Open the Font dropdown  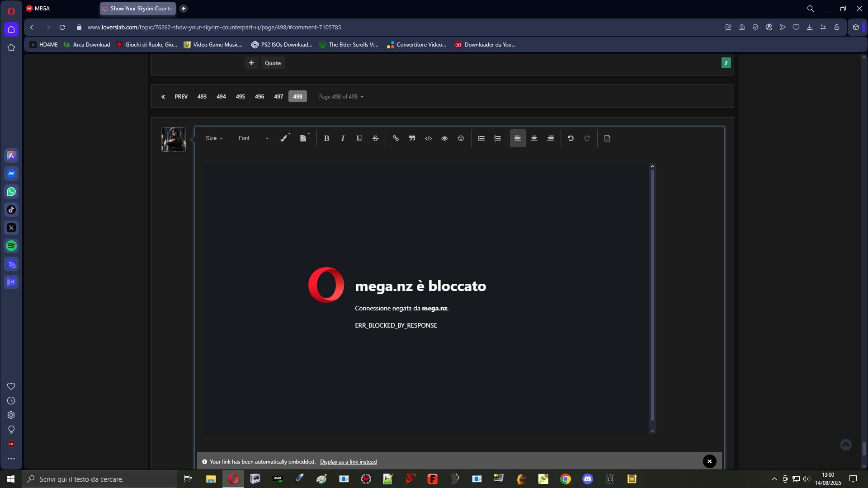pos(253,138)
